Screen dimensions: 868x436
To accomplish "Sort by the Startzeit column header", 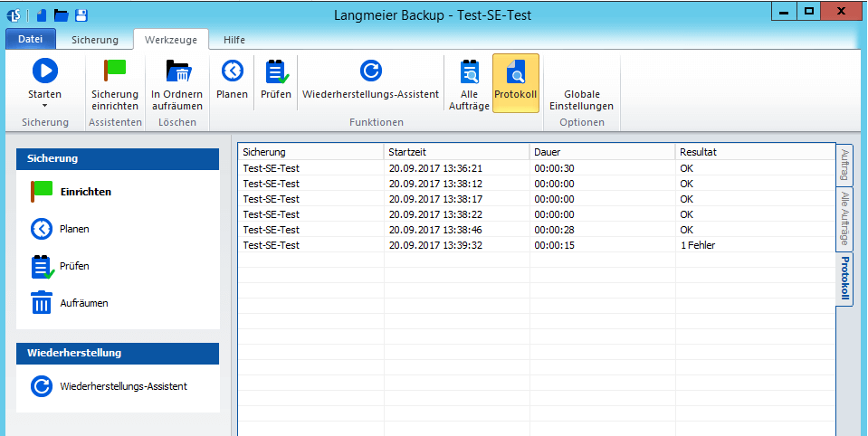I will 457,152.
